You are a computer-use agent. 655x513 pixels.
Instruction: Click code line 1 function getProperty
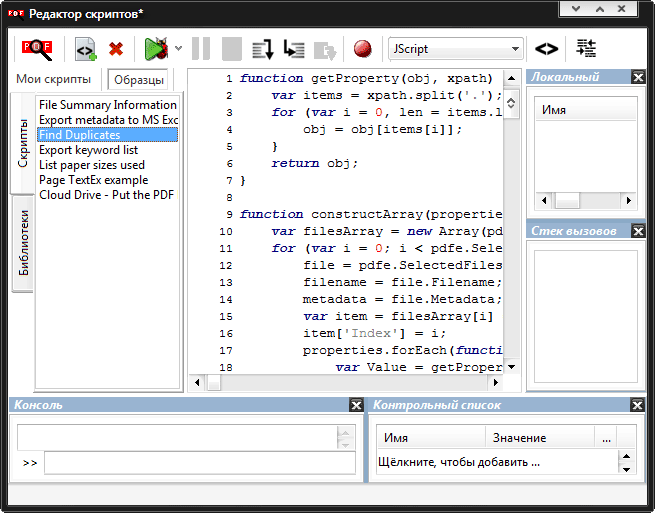tap(366, 79)
